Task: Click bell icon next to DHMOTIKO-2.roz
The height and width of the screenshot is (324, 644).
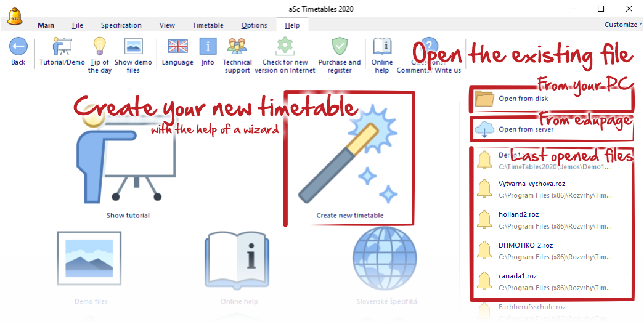Action: click(484, 251)
